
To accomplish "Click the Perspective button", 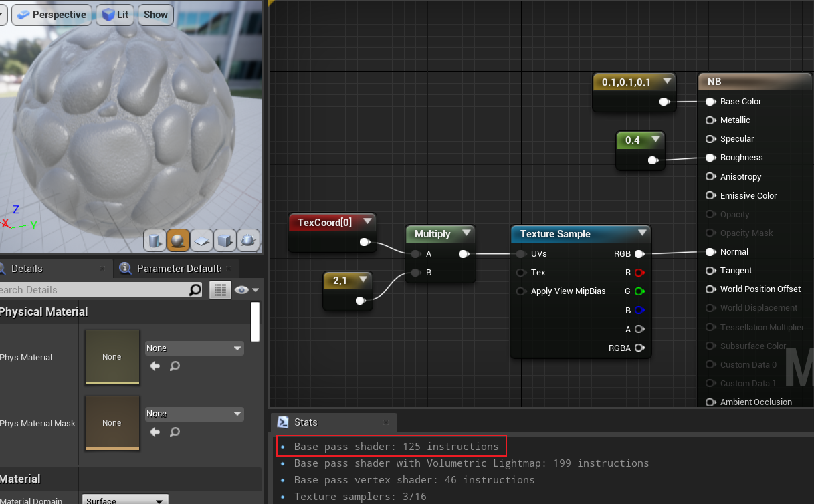I will [x=52, y=14].
